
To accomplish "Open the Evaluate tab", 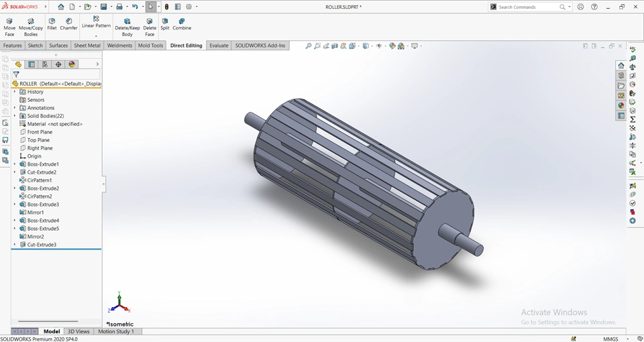I will [x=219, y=45].
